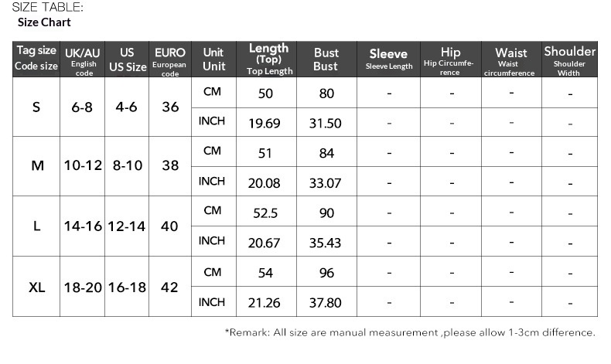Click the SIZE TABLE heading text
This screenshot has width=611, height=364.
coord(47,7)
